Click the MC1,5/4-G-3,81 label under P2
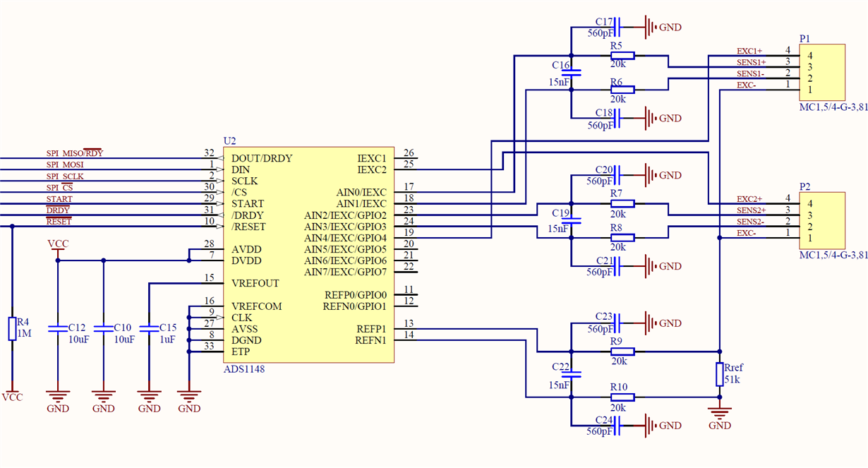 pos(833,256)
